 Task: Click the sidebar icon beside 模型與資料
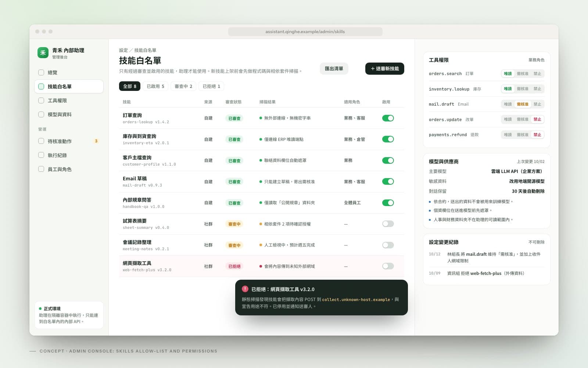(x=41, y=114)
